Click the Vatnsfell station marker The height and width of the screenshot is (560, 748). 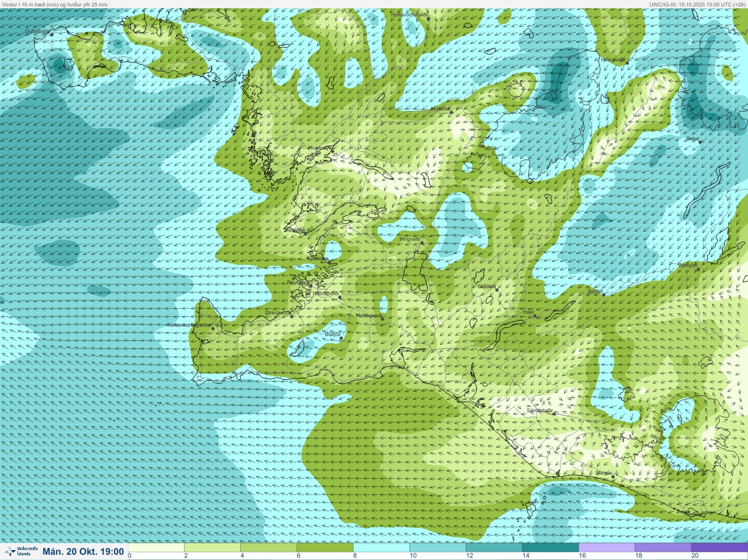point(698,269)
